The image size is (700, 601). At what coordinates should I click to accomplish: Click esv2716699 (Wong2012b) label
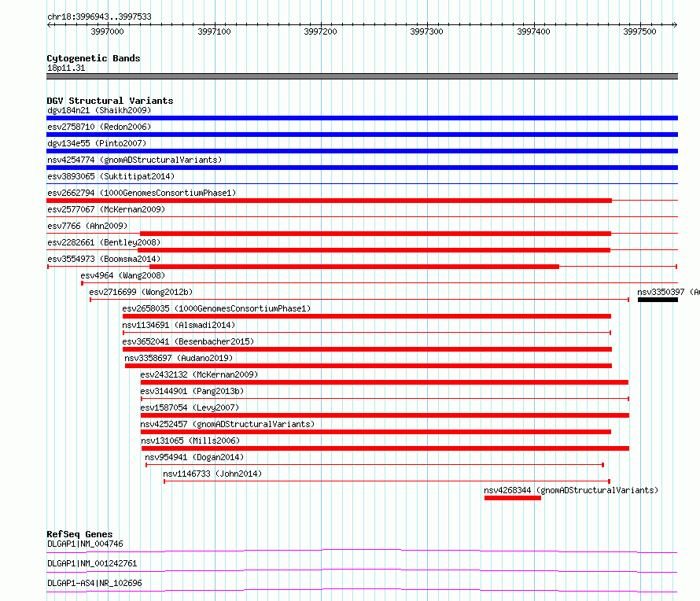(x=141, y=292)
